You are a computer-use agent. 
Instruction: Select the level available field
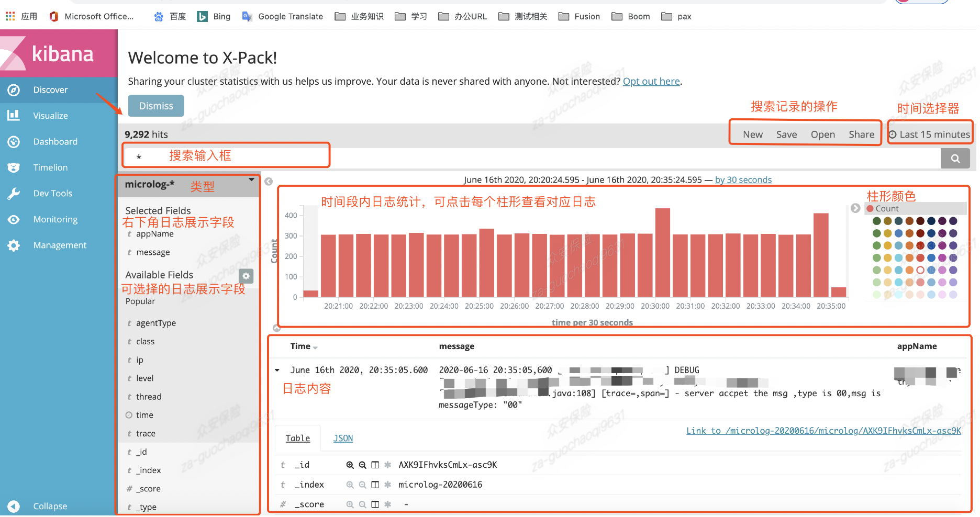click(144, 378)
